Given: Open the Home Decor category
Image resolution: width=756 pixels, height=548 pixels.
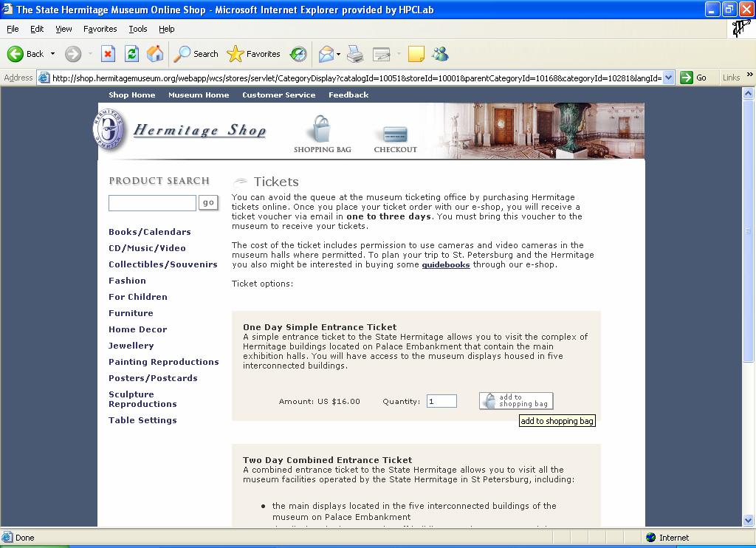Looking at the screenshot, I should click(137, 329).
